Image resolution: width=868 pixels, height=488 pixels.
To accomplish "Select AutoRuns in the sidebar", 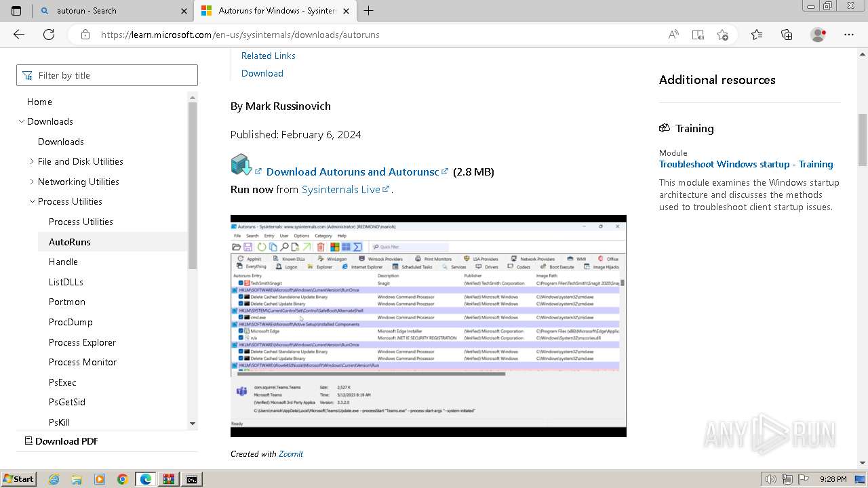I will pos(69,242).
